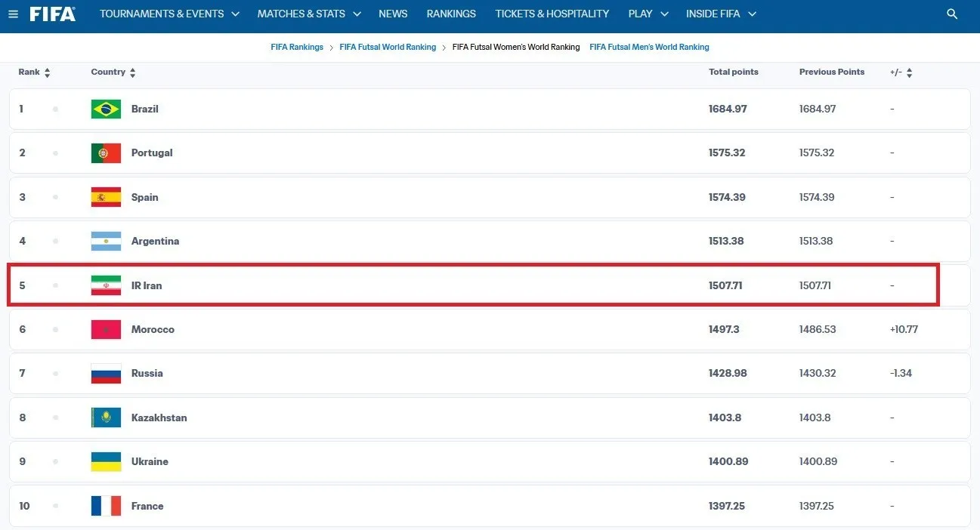Go to FIFA Rankings breadcrumb link
Image resolution: width=980 pixels, height=530 pixels.
[x=297, y=47]
